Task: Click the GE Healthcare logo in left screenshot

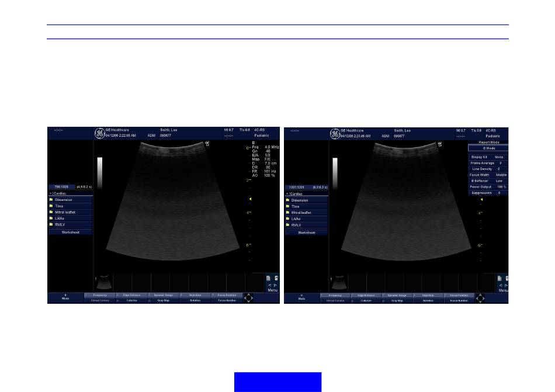Action: tap(99, 134)
